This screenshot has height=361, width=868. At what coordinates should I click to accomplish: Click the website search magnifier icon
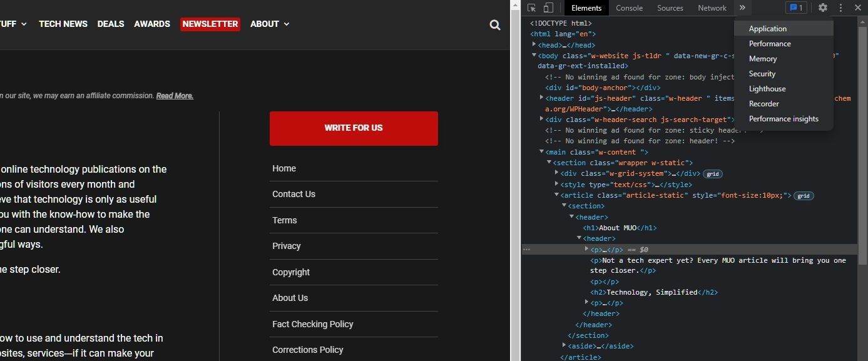(495, 25)
